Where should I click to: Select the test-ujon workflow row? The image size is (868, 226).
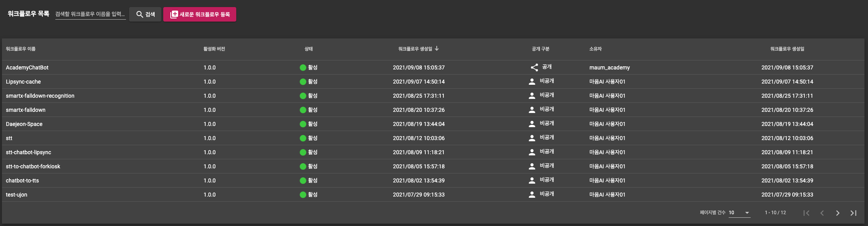coord(16,195)
